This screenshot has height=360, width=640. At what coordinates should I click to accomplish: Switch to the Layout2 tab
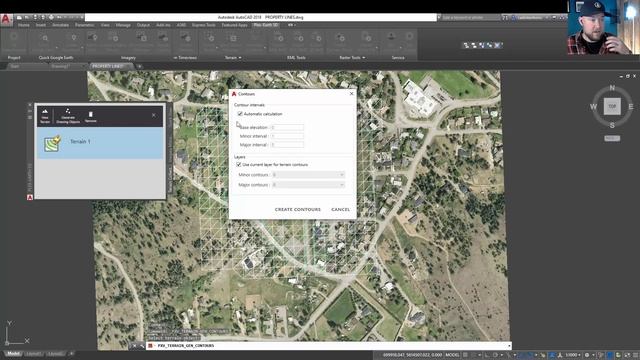pyautogui.click(x=55, y=354)
